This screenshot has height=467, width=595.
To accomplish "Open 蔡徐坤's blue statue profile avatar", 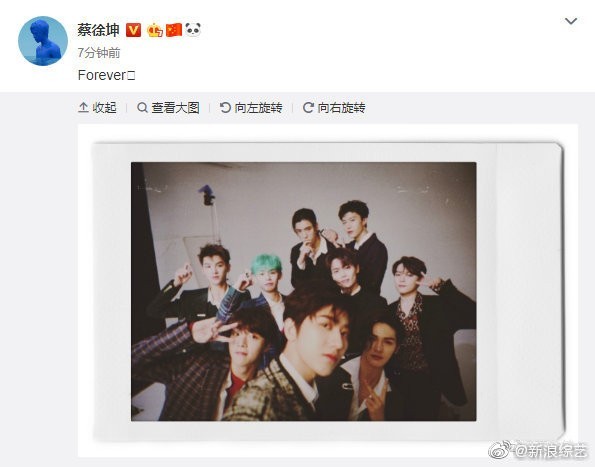I will pyautogui.click(x=43, y=41).
